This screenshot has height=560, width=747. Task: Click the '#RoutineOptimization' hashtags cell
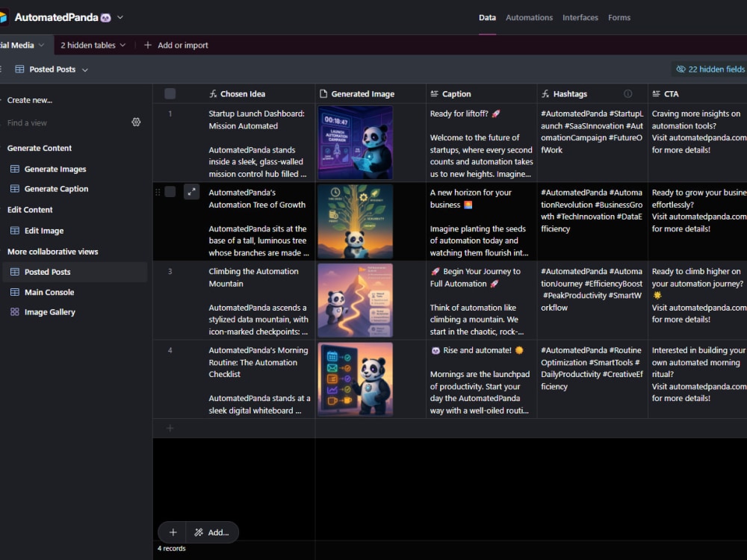click(592, 379)
